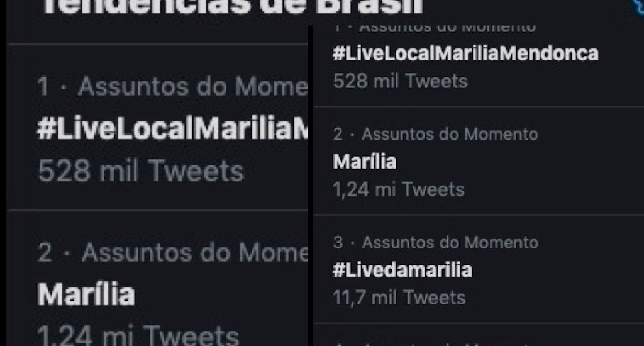Image resolution: width=644 pixels, height=346 pixels.
Task: Click 528 mil Tweets count in right panel
Action: pos(400,81)
